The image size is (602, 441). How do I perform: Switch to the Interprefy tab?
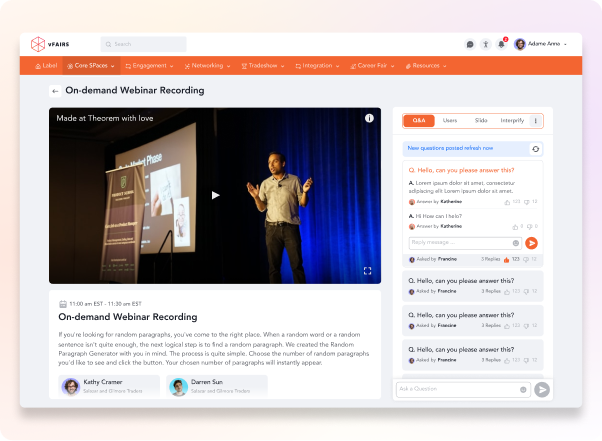[512, 121]
